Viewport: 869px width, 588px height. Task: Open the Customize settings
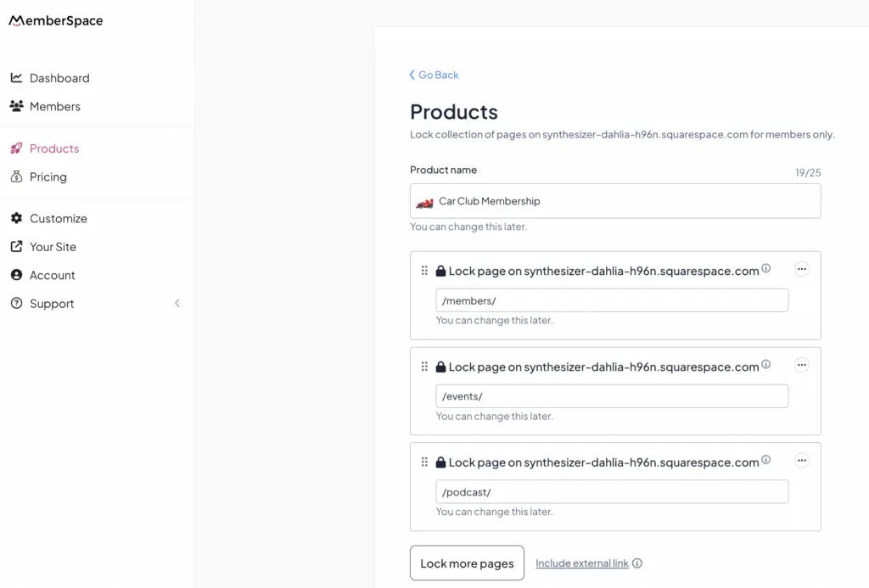click(x=58, y=218)
